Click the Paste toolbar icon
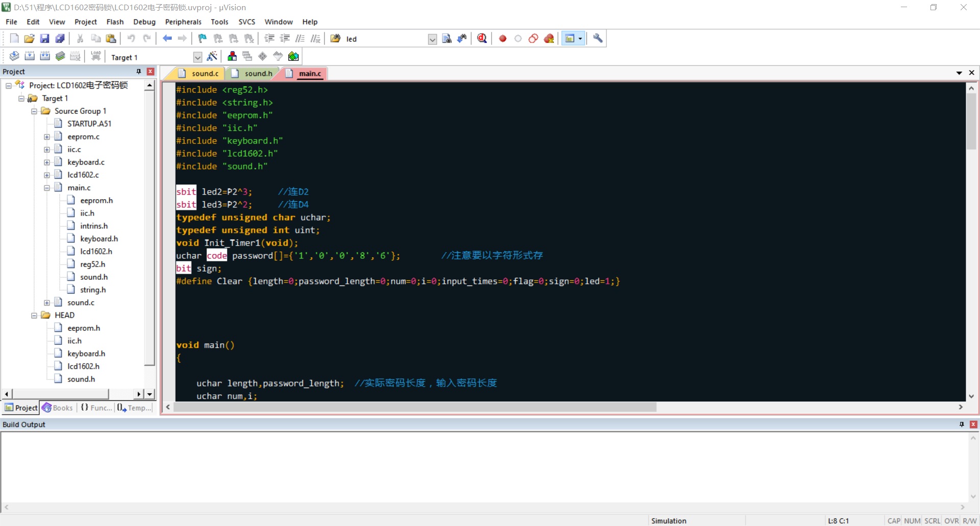Image resolution: width=980 pixels, height=526 pixels. [x=111, y=38]
